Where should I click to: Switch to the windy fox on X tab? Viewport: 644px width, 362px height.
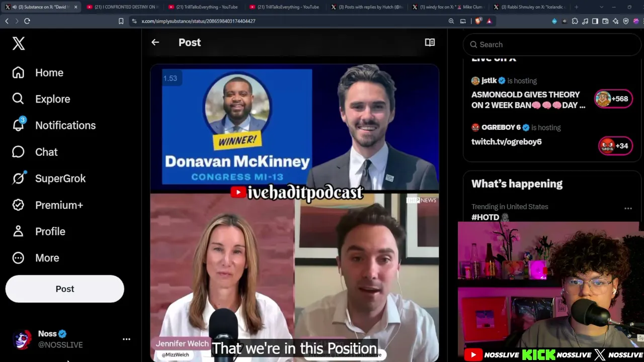point(448,7)
